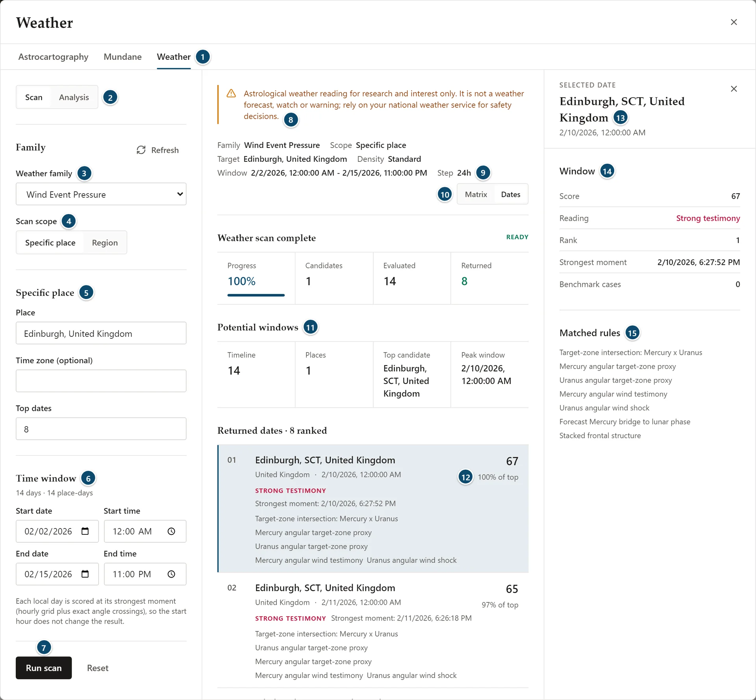756x700 pixels.
Task: Show the Matrix results view
Action: point(476,194)
